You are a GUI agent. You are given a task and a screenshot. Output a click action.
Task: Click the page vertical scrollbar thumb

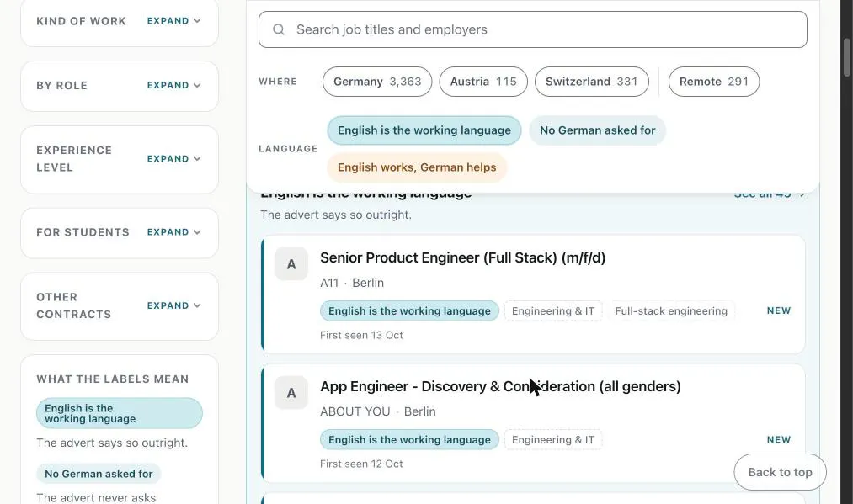click(846, 57)
